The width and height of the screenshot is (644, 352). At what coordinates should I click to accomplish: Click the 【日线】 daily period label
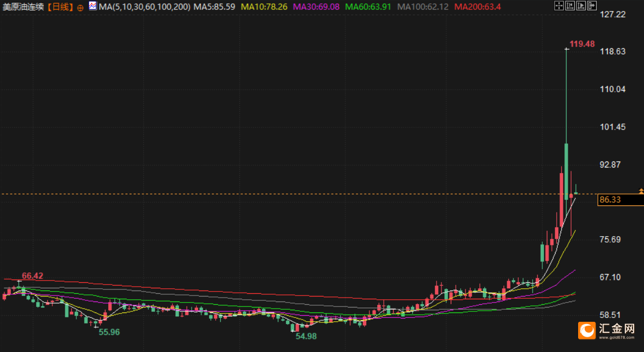pyautogui.click(x=60, y=7)
